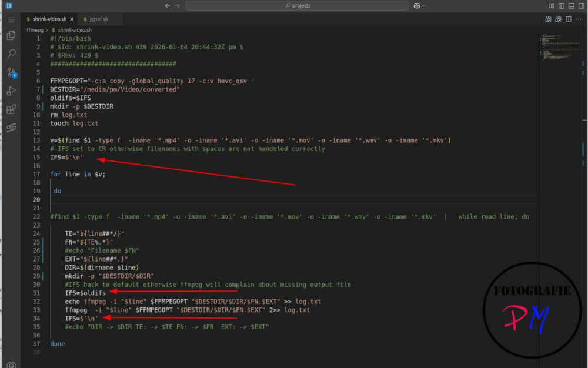Open the Extensions view
588x368 pixels.
click(9, 109)
